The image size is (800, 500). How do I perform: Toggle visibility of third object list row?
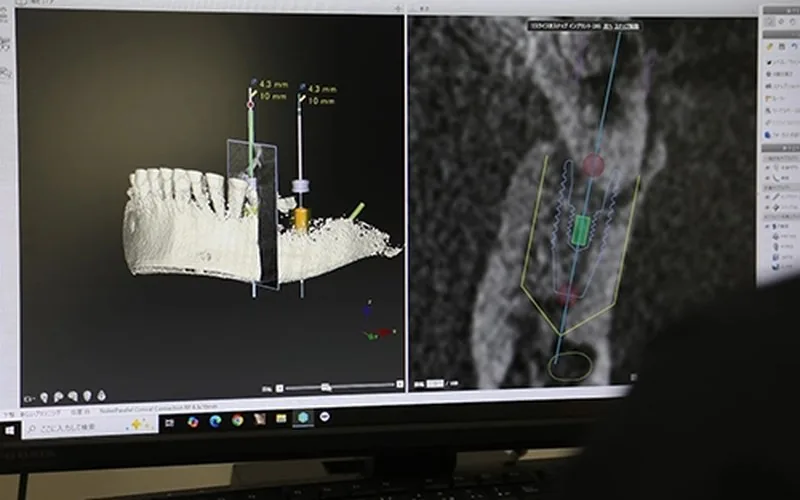point(767,197)
